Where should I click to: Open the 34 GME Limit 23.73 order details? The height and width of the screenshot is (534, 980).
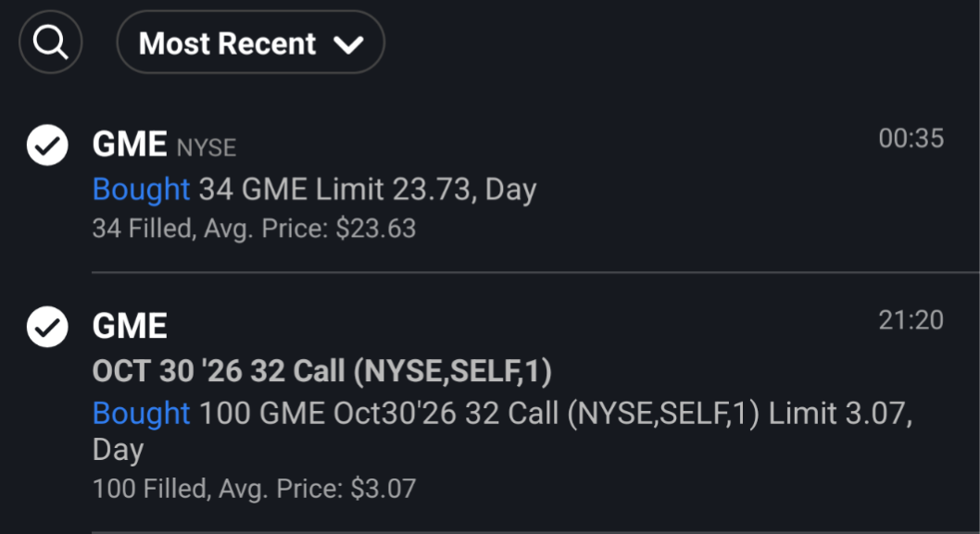pos(315,190)
